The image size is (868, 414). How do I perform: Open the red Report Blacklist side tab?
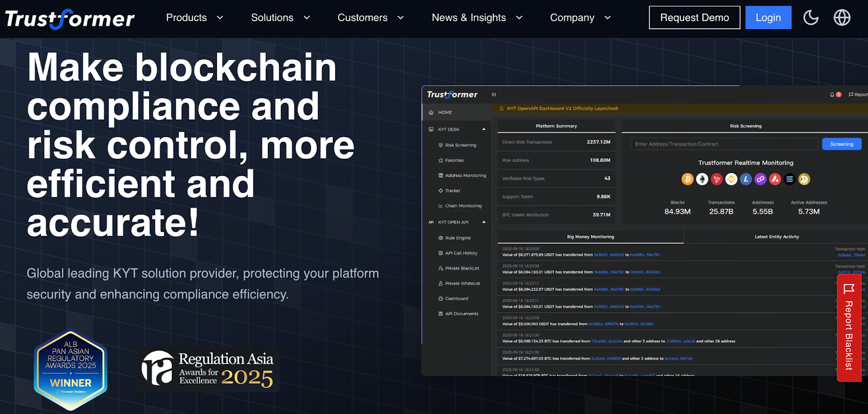[849, 328]
